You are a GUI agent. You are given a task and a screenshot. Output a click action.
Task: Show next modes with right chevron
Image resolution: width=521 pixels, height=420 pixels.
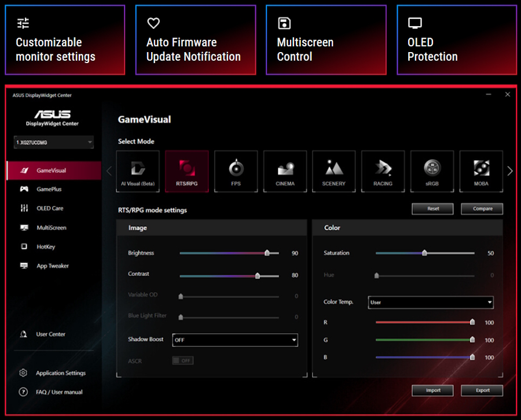[x=510, y=171]
